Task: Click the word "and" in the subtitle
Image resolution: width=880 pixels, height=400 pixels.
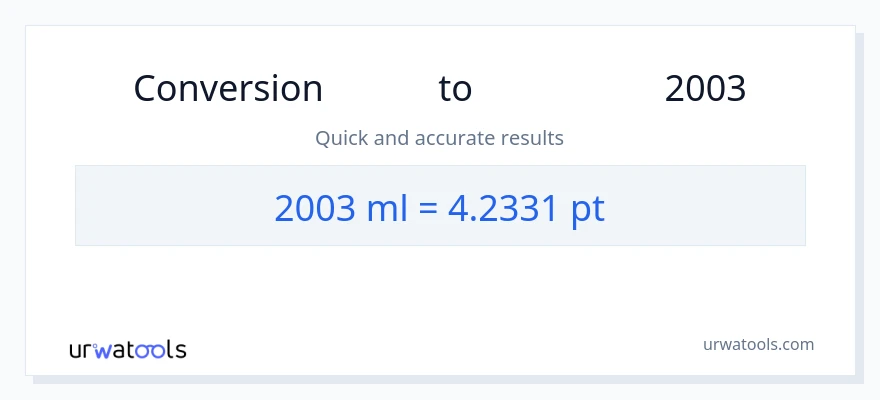Action: click(391, 138)
